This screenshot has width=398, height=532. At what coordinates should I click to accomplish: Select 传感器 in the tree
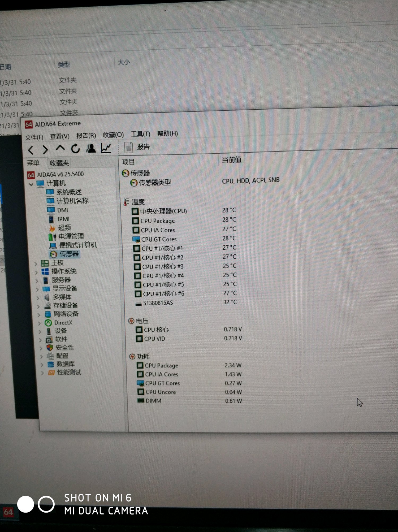point(64,254)
